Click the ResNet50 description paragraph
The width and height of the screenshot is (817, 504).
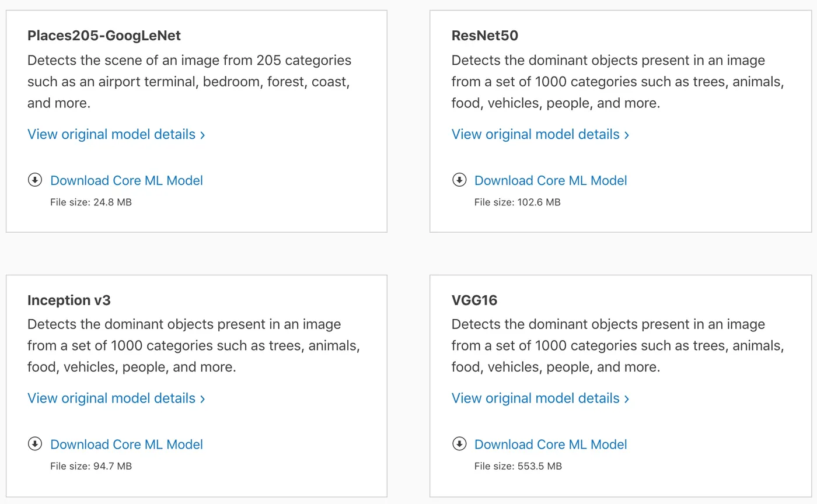coord(618,82)
